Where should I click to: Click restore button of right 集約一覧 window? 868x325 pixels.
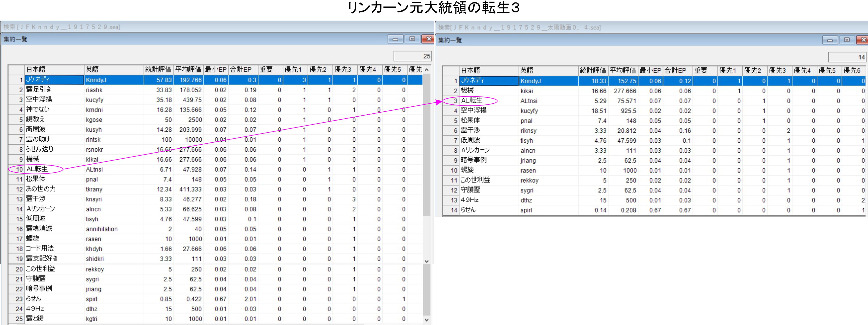coord(846,40)
